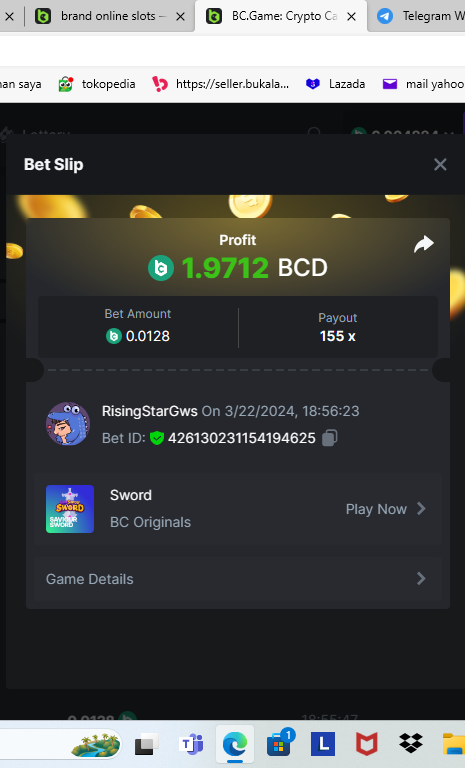This screenshot has width=465, height=768.
Task: Close the BC.Game browser tab
Action: click(351, 17)
